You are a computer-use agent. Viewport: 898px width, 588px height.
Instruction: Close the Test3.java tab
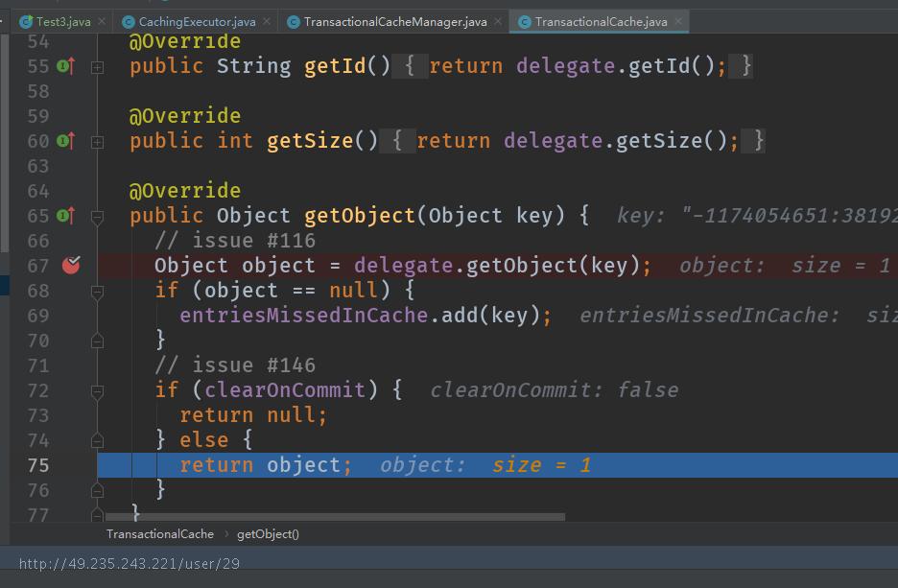102,21
